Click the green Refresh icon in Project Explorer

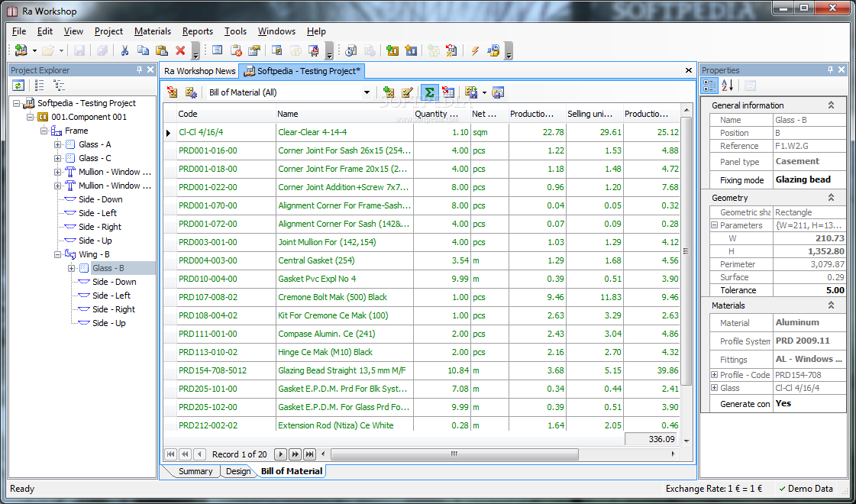18,86
